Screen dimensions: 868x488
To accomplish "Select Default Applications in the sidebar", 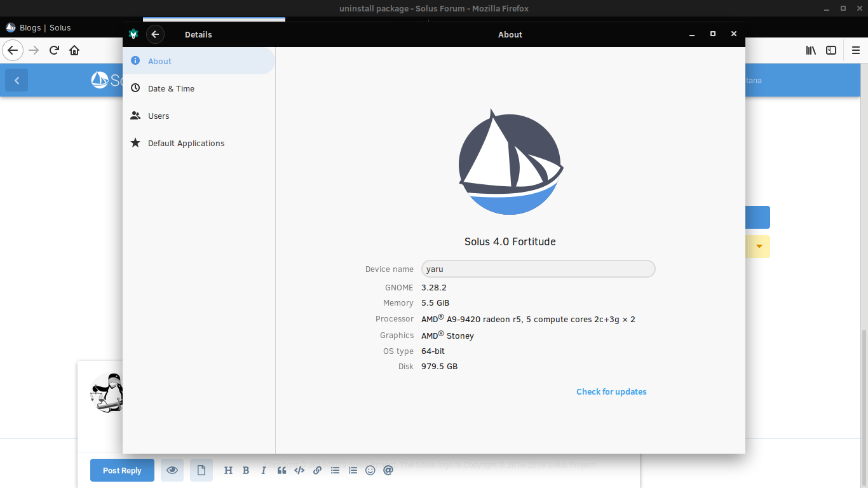I will coord(186,143).
